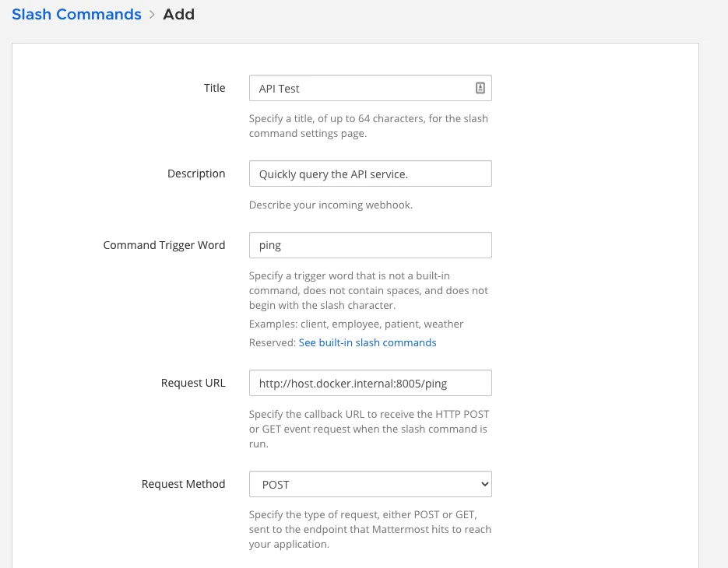Click the help text mentioning Mattermost endpoint
Image resolution: width=728 pixels, height=568 pixels.
[370, 529]
